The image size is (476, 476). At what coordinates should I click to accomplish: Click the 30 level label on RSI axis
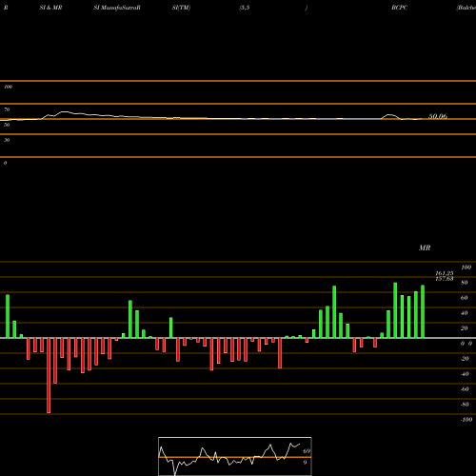pos(7,140)
